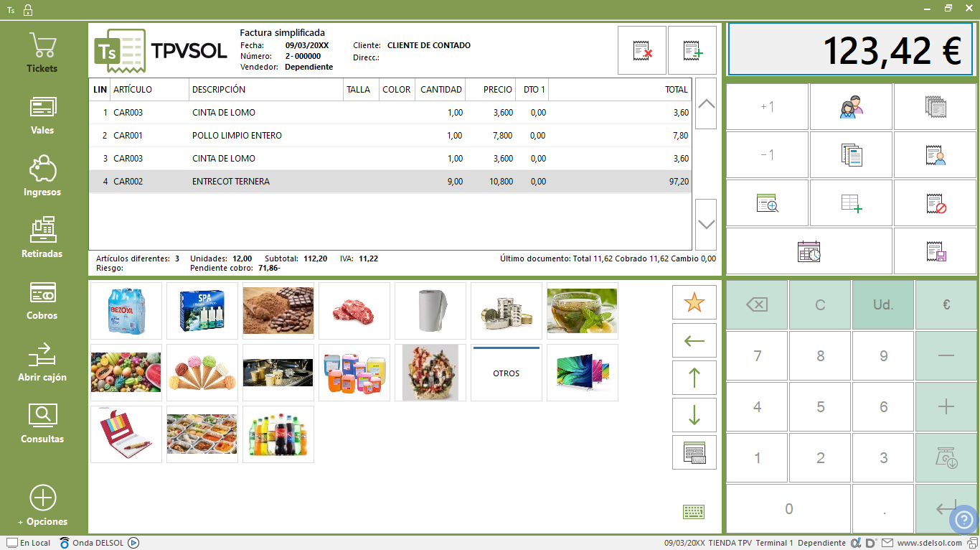This screenshot has width=980, height=550.
Task: Click up arrow in category navigation
Action: (x=694, y=378)
